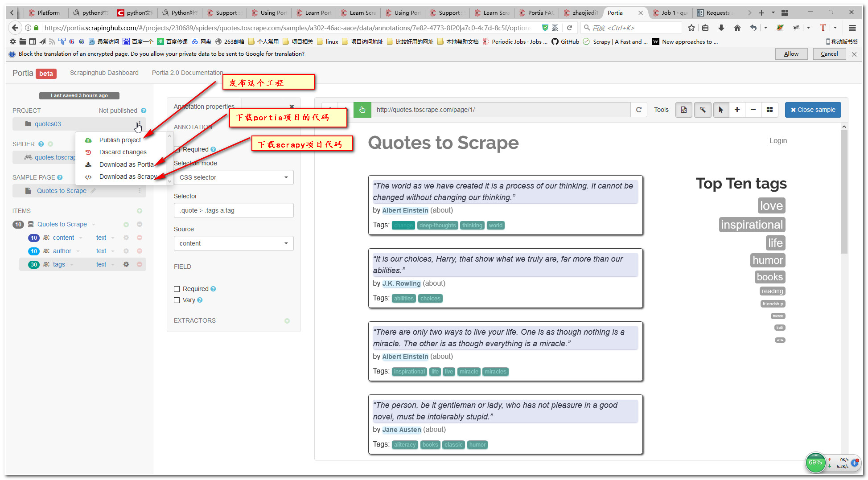Edit the sample page name pencil
The image size is (868, 480).
93,191
